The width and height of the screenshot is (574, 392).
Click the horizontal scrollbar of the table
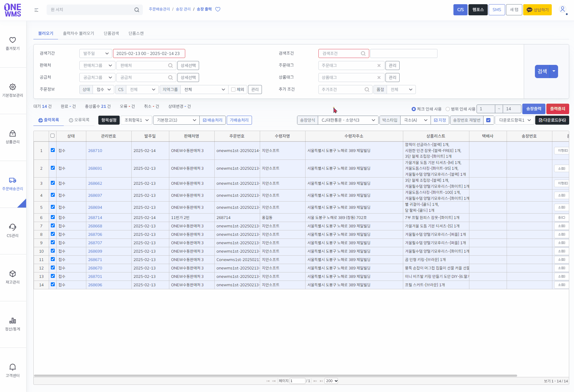(275, 375)
